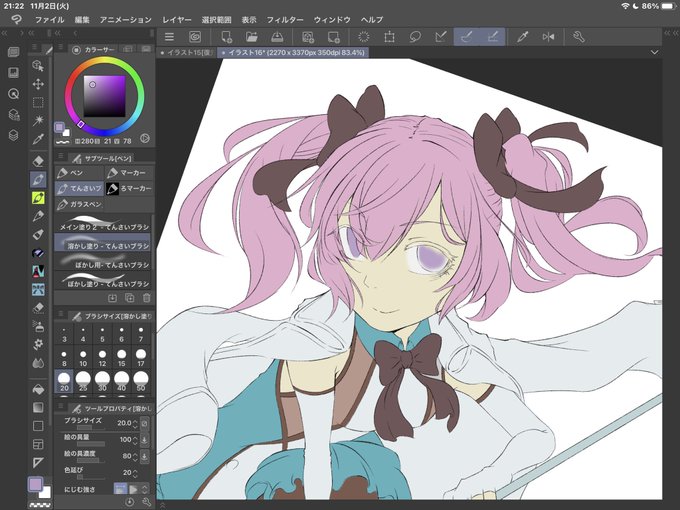Select the Auto select magic wand tool
Image resolution: width=680 pixels, height=510 pixels.
click(x=38, y=120)
